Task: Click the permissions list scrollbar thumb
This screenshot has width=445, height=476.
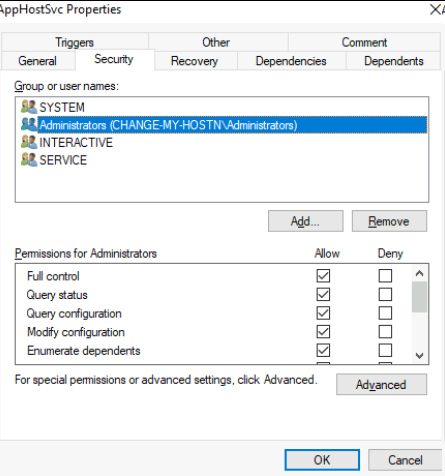Action: (x=419, y=297)
